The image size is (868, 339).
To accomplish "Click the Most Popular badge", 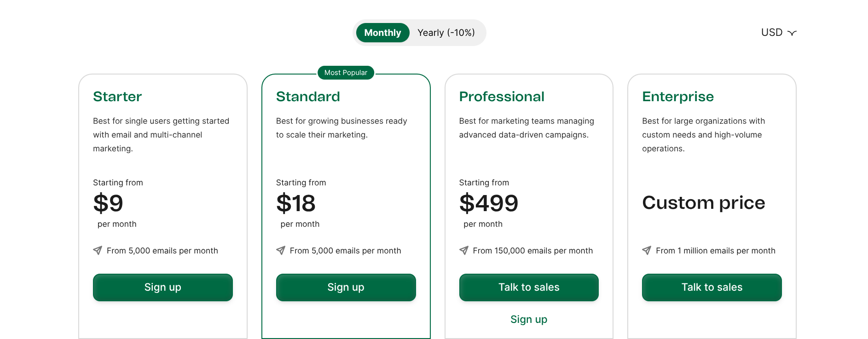I will point(346,73).
